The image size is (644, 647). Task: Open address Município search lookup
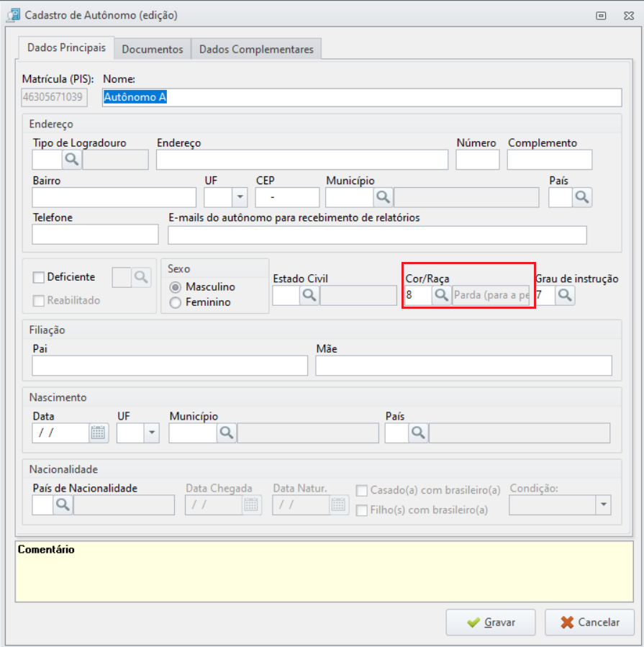[384, 197]
